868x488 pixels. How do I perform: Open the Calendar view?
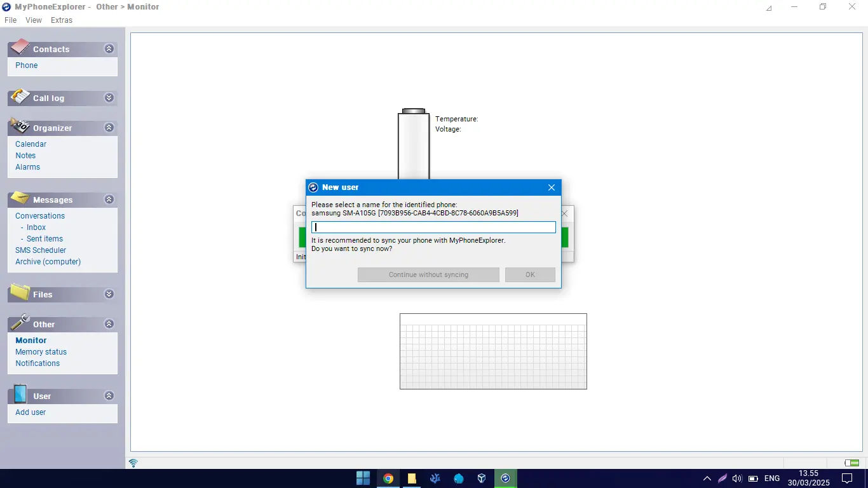click(x=31, y=144)
